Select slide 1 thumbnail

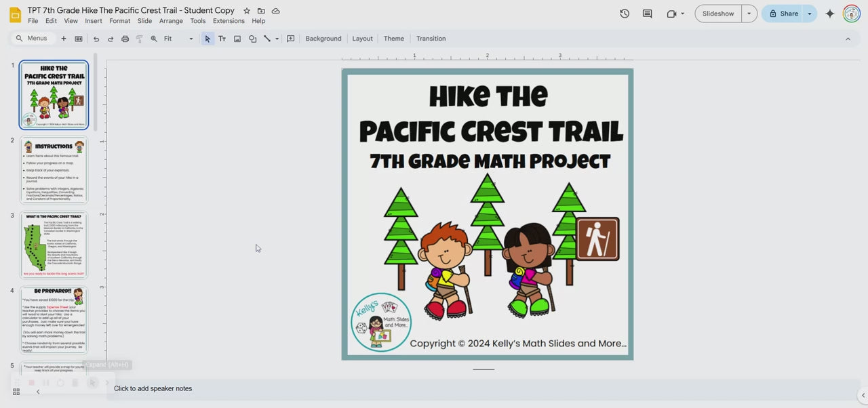click(x=54, y=95)
